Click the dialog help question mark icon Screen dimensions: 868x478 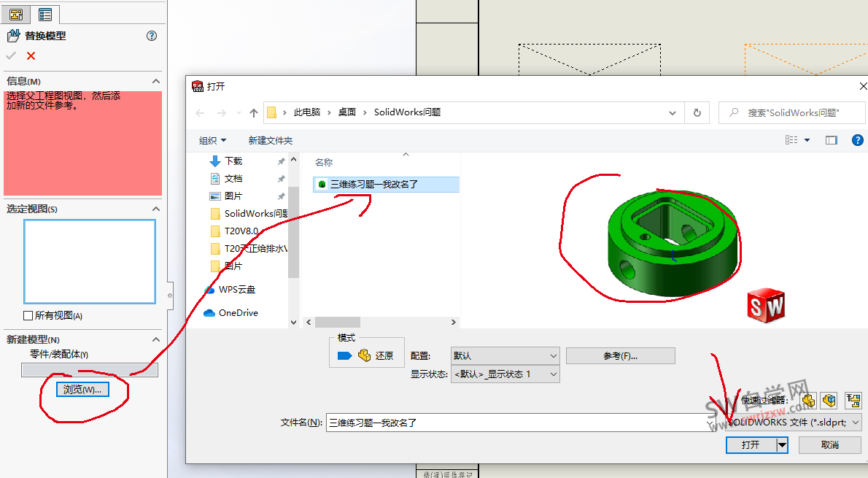tap(857, 139)
